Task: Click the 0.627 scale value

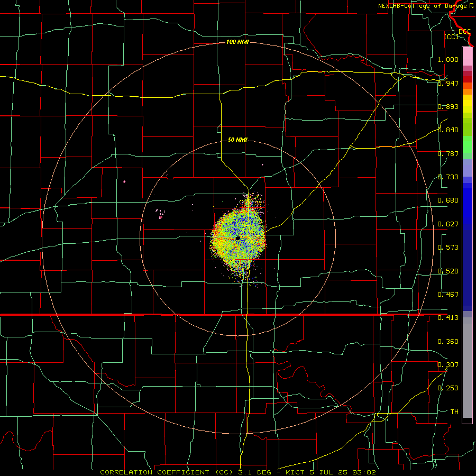Action: 448,224
